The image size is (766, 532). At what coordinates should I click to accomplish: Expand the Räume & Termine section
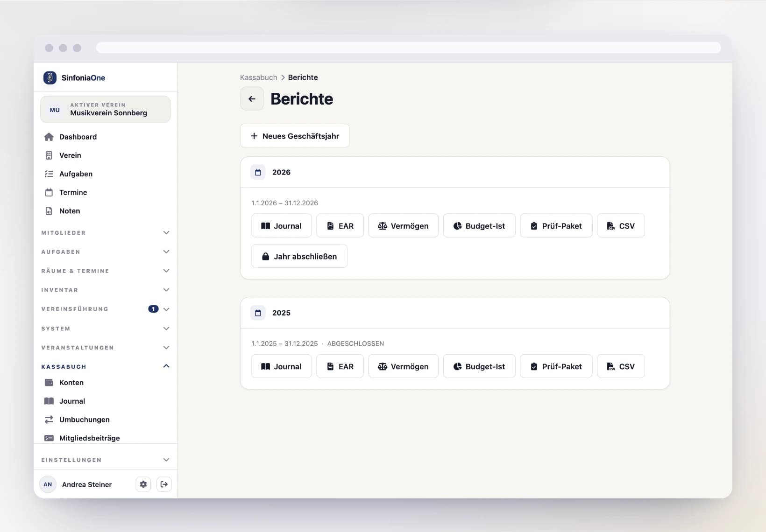(x=106, y=271)
